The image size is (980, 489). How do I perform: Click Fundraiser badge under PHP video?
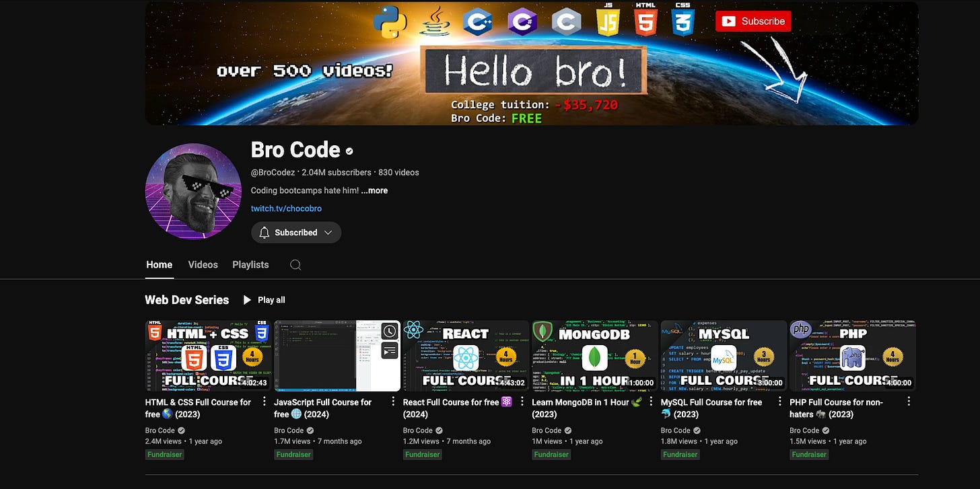click(x=809, y=454)
